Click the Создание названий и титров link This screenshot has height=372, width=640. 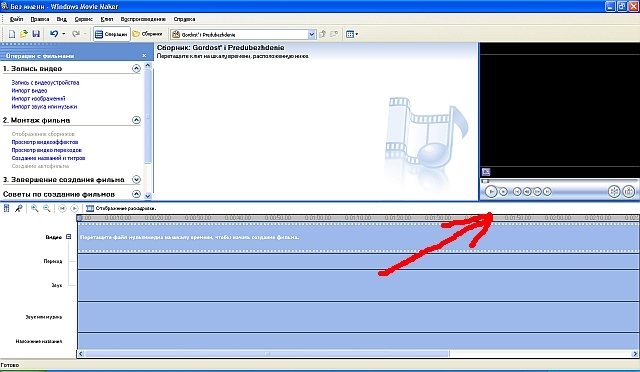[48, 158]
